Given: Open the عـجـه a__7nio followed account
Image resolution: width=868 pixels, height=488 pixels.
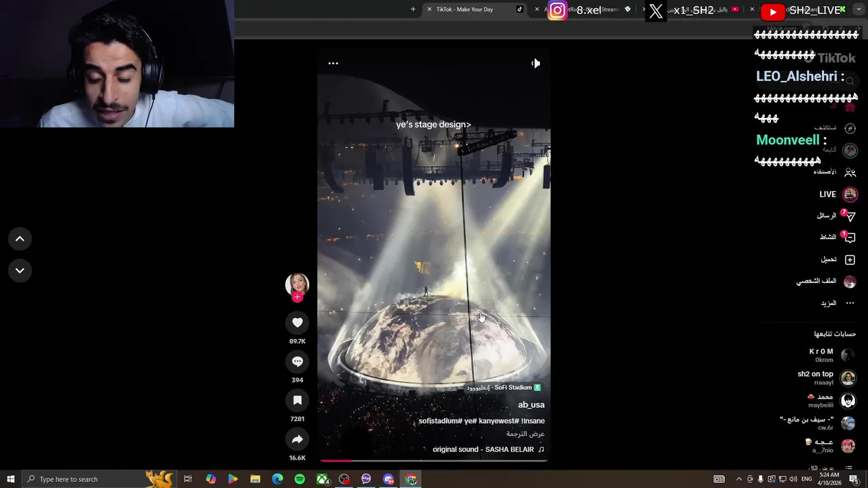Looking at the screenshot, I should point(830,446).
